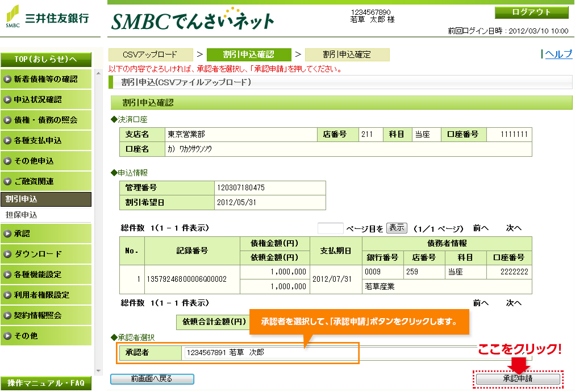This screenshot has height=392, width=575.
Task: Click user name 若草 太郎 様
Action: click(372, 19)
